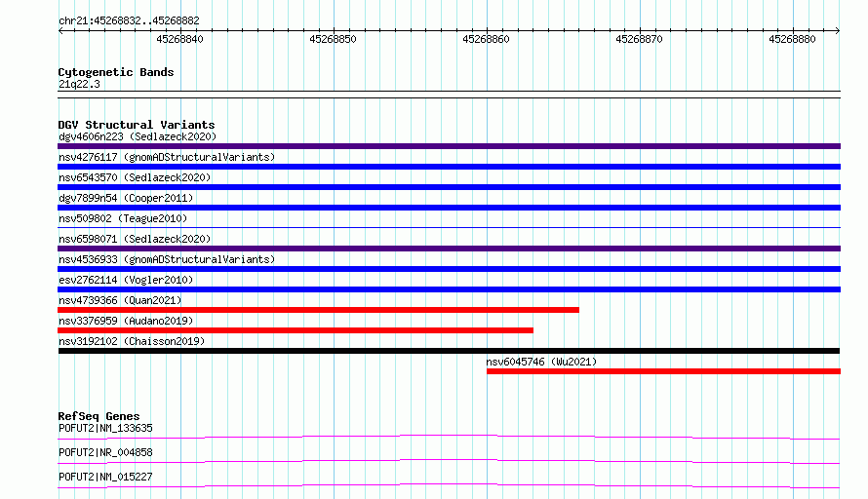Select the 21q22.3 cytogenetic band bar
This screenshot has width=868, height=499.
(449, 95)
